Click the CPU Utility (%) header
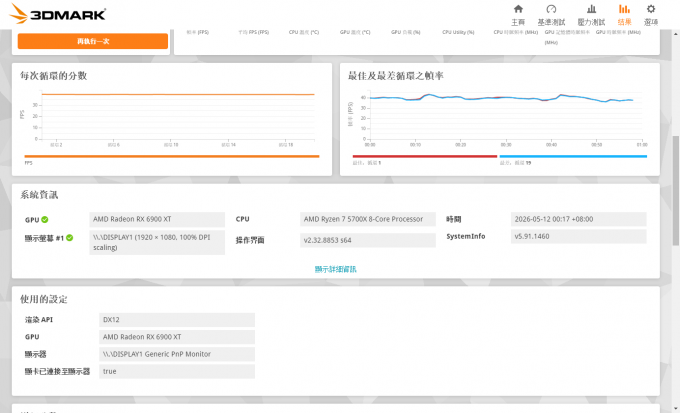Image resolution: width=680 pixels, height=413 pixels. 458,33
